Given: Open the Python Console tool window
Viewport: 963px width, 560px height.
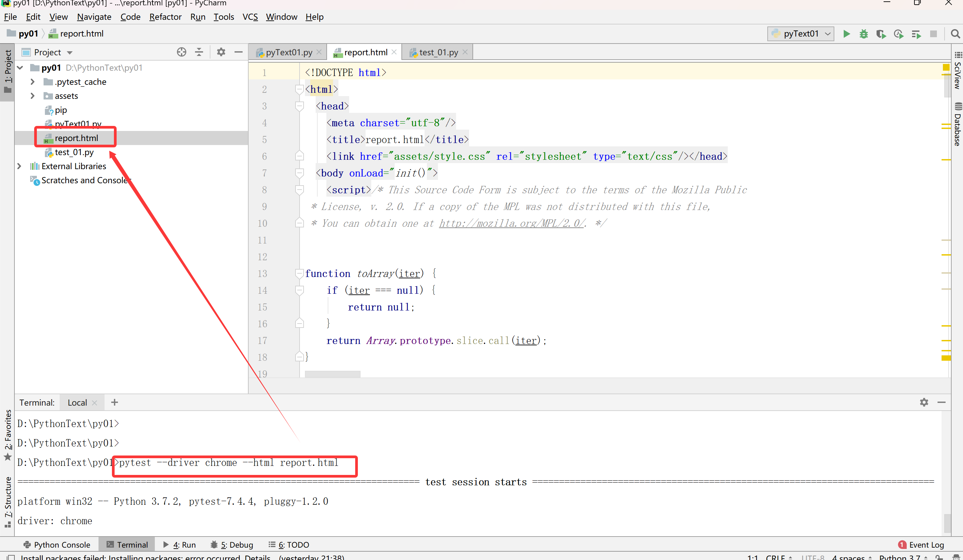Looking at the screenshot, I should click(57, 544).
